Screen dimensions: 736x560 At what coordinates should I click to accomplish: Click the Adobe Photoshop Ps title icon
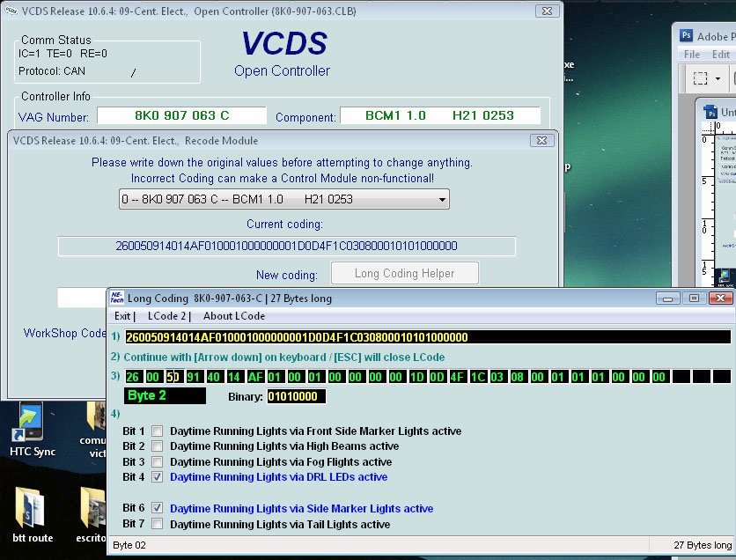click(686, 35)
